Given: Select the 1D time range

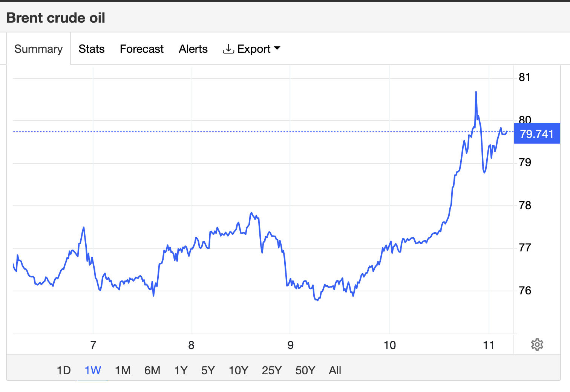Looking at the screenshot, I should (64, 371).
